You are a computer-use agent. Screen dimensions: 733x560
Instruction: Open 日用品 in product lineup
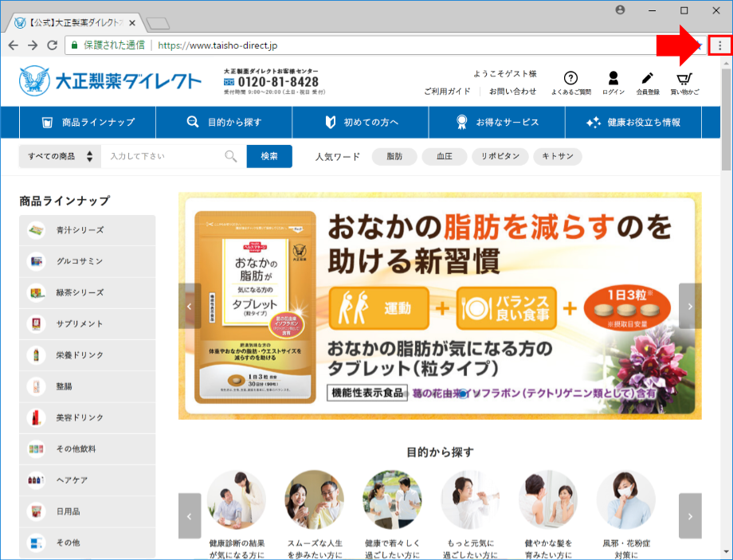coord(88,511)
